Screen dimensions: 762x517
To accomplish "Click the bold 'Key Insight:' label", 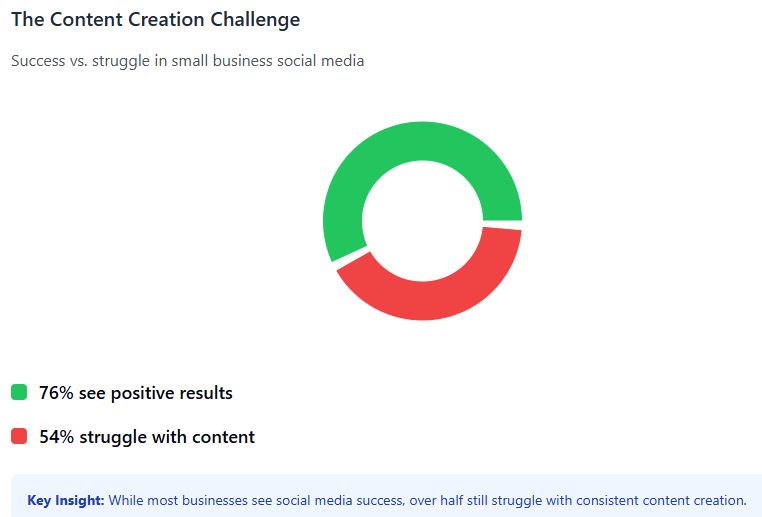I will coord(66,500).
